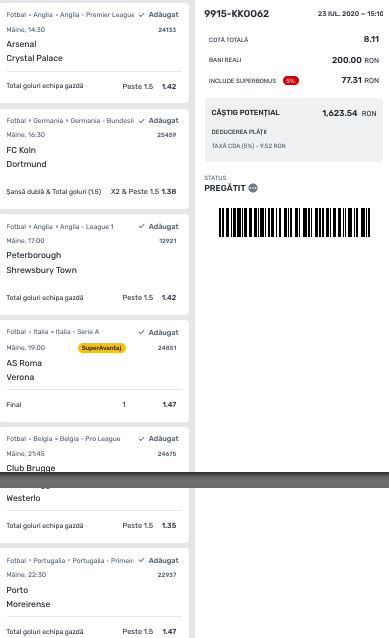Click the ticket code 9915-KK0062
This screenshot has width=389, height=638.
[236, 13]
